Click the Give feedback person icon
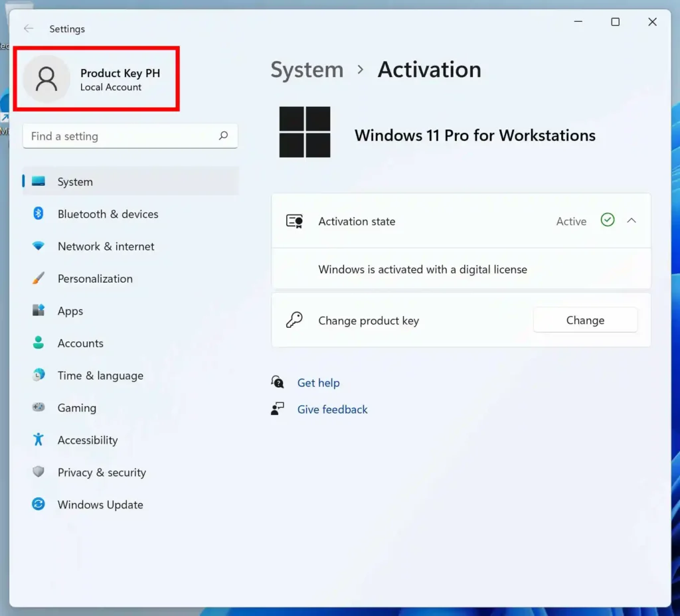This screenshot has width=680, height=616. [278, 408]
